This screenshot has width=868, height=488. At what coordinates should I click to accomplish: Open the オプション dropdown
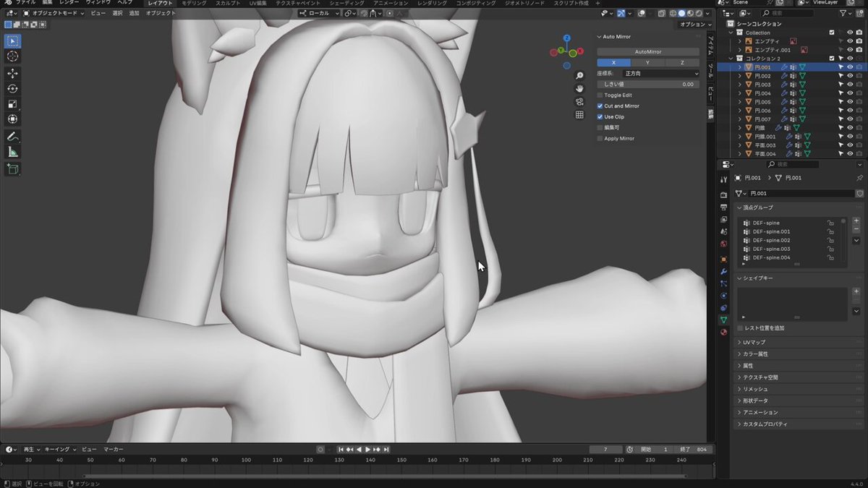pos(697,24)
